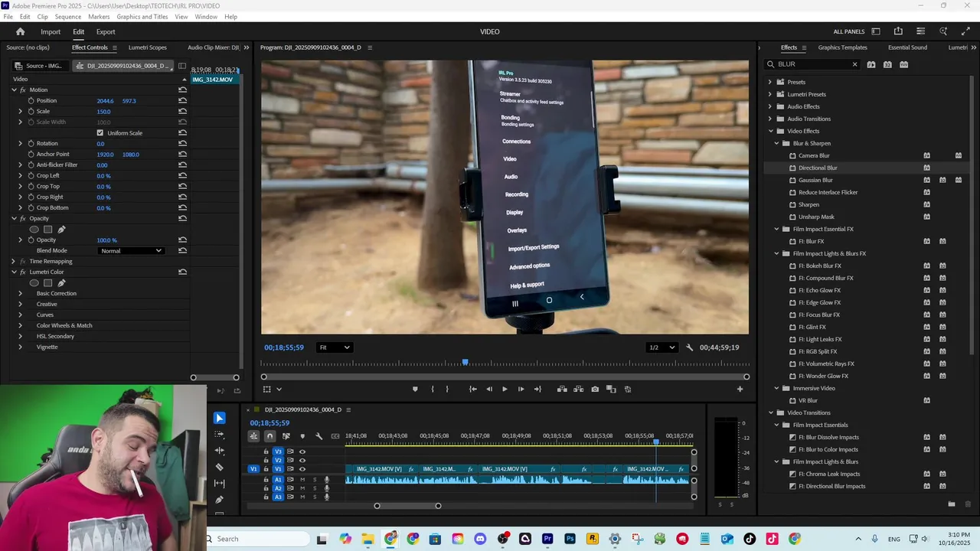Expand the Audio Transitions folder
Screen dimensions: 980x551
[x=770, y=119]
